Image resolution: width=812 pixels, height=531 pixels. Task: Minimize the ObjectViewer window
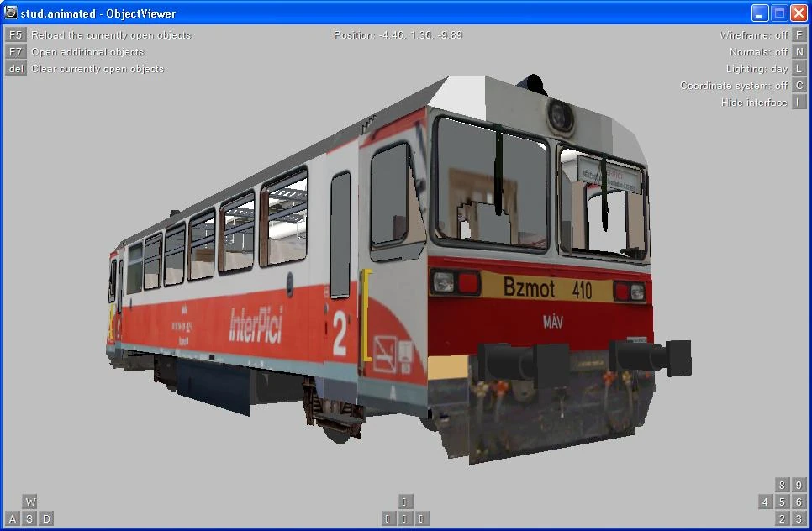[760, 13]
